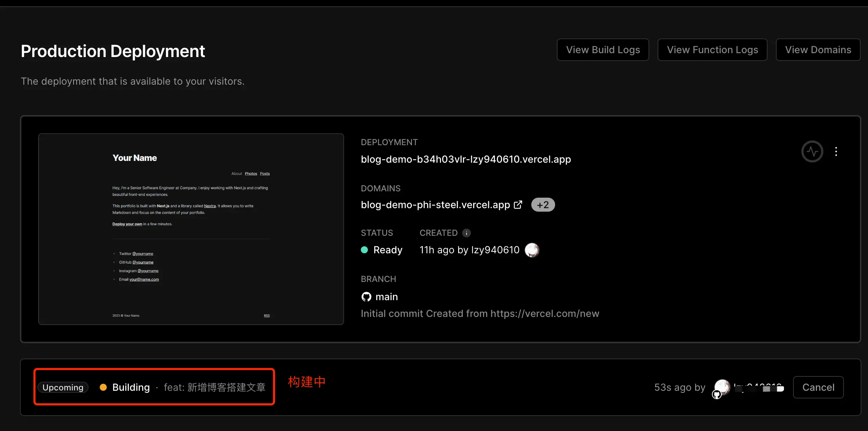Image resolution: width=868 pixels, height=431 pixels.
Task: Cancel the upcoming build
Action: pos(818,387)
